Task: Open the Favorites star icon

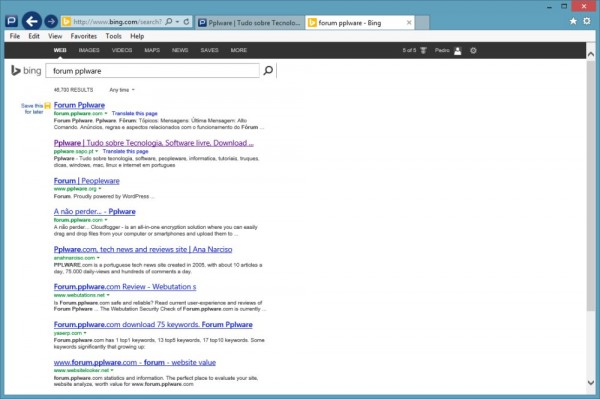Action: pyautogui.click(x=573, y=21)
